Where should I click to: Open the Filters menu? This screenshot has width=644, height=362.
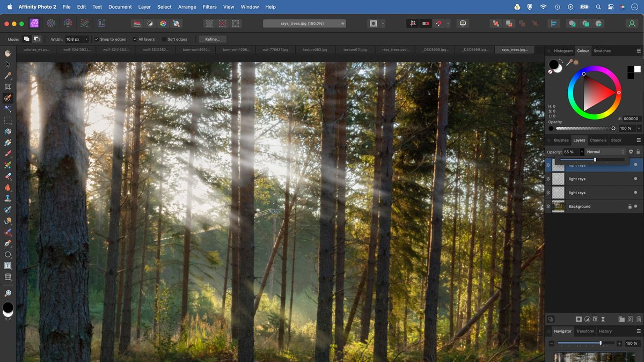coord(209,6)
